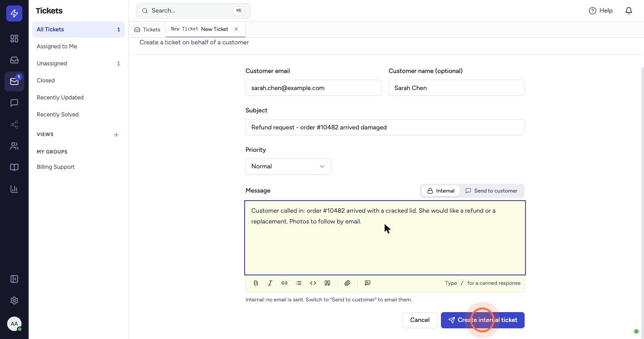Open the Recently Solved view

click(78, 115)
